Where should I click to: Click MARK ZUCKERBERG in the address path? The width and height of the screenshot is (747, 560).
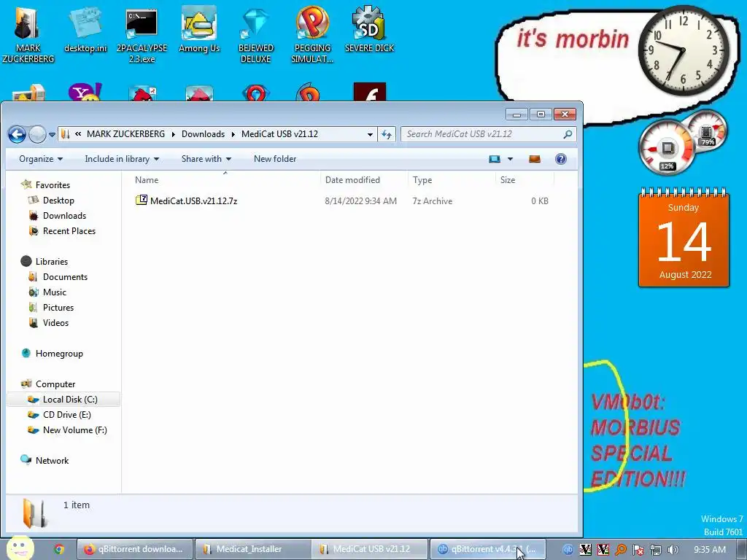pyautogui.click(x=125, y=134)
